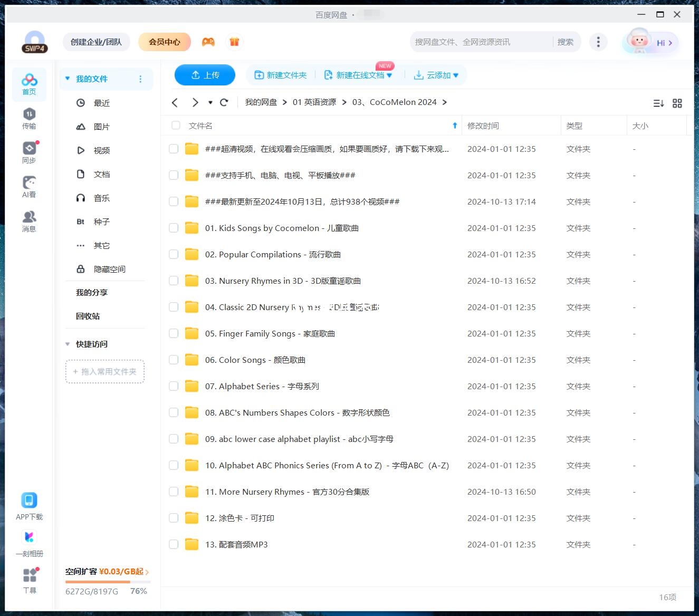Click the search input field
Screen dimensions: 699x616
pyautogui.click(x=481, y=42)
